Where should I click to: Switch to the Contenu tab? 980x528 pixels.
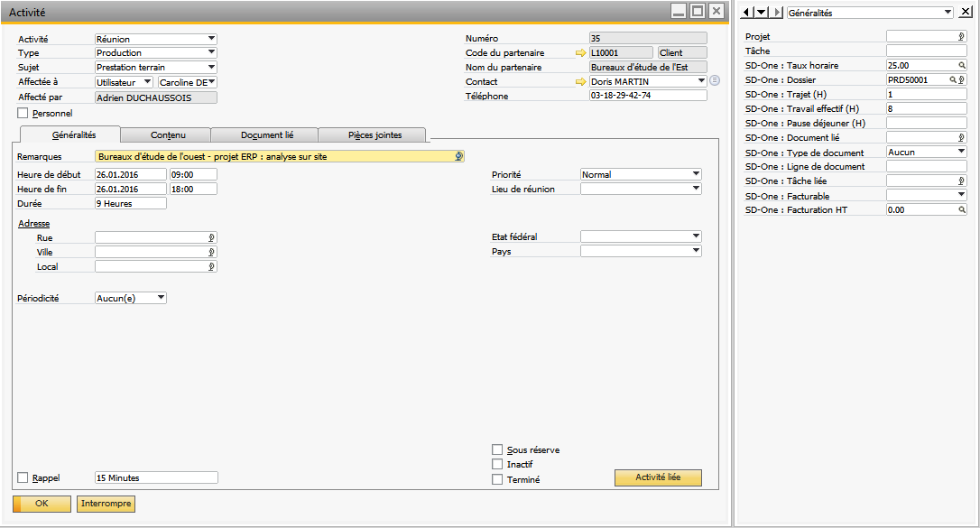[x=168, y=135]
